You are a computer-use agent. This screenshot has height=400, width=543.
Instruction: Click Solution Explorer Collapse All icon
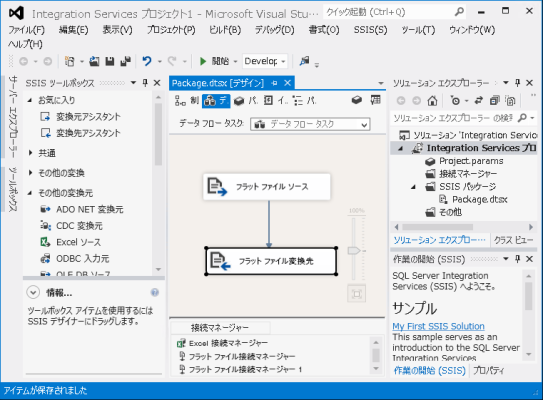[x=495, y=101]
